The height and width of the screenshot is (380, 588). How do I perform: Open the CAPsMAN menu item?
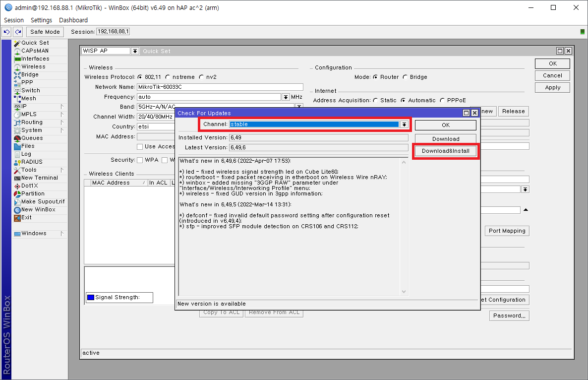click(x=35, y=51)
